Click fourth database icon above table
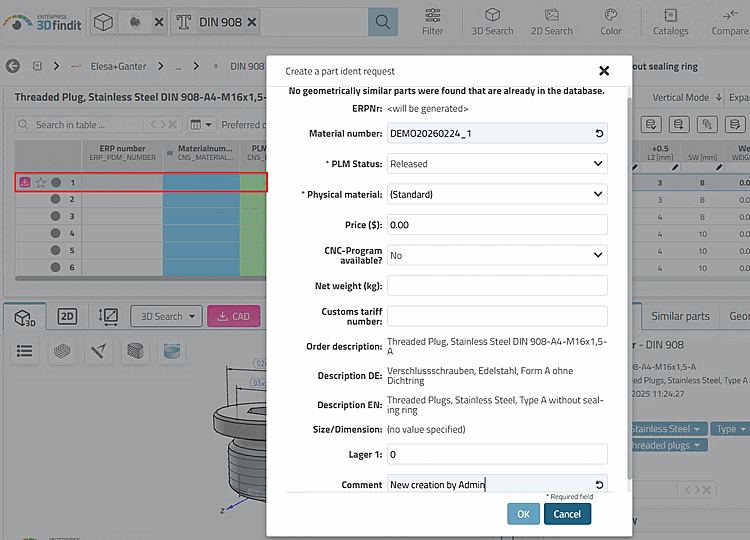 pos(735,125)
